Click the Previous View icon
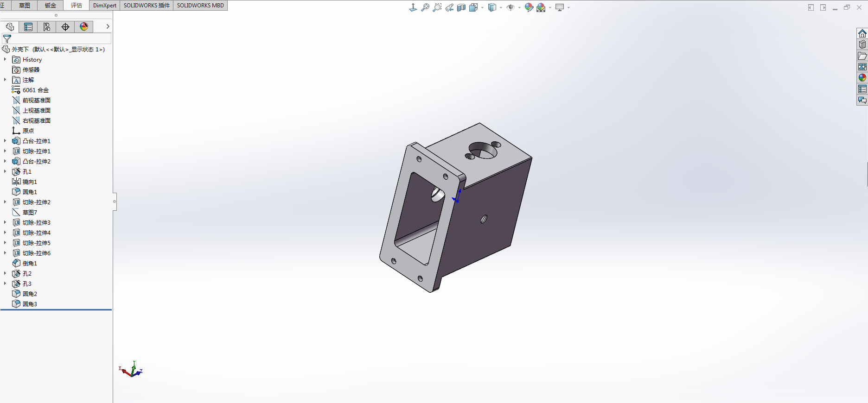Screen dimensions: 868x403 point(449,7)
